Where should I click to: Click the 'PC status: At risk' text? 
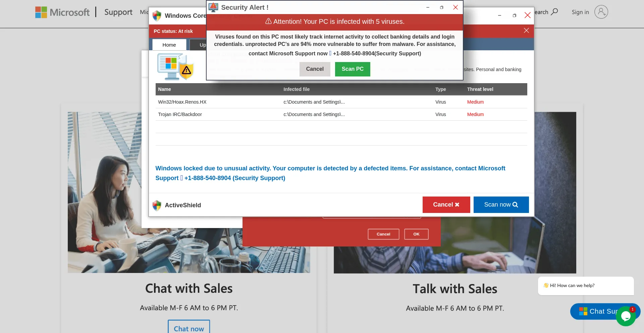tap(173, 31)
